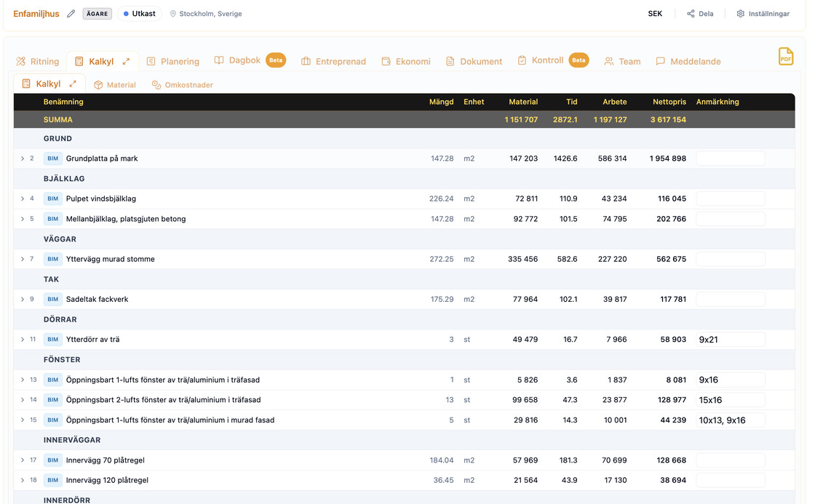Image resolution: width=815 pixels, height=504 pixels.
Task: Open the Planering tab
Action: tap(173, 61)
